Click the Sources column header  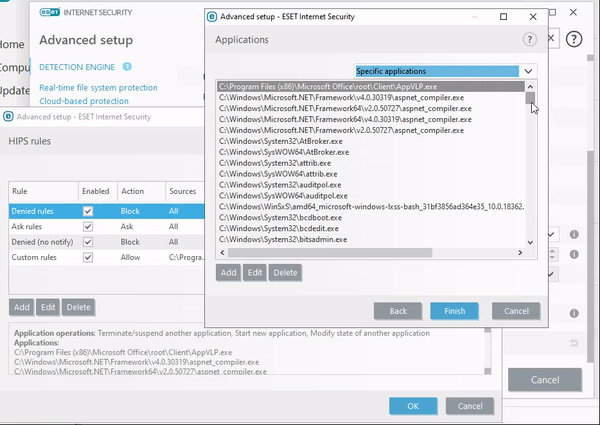pos(185,191)
